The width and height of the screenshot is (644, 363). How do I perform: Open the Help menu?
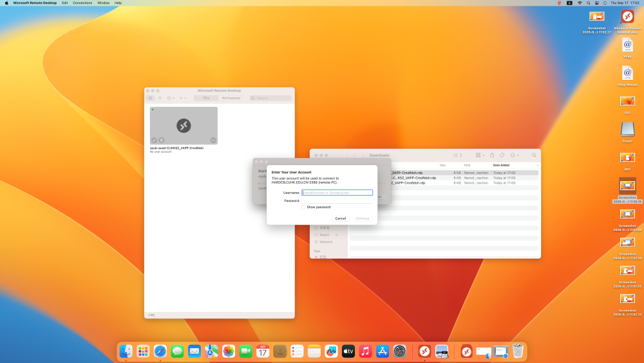118,3
